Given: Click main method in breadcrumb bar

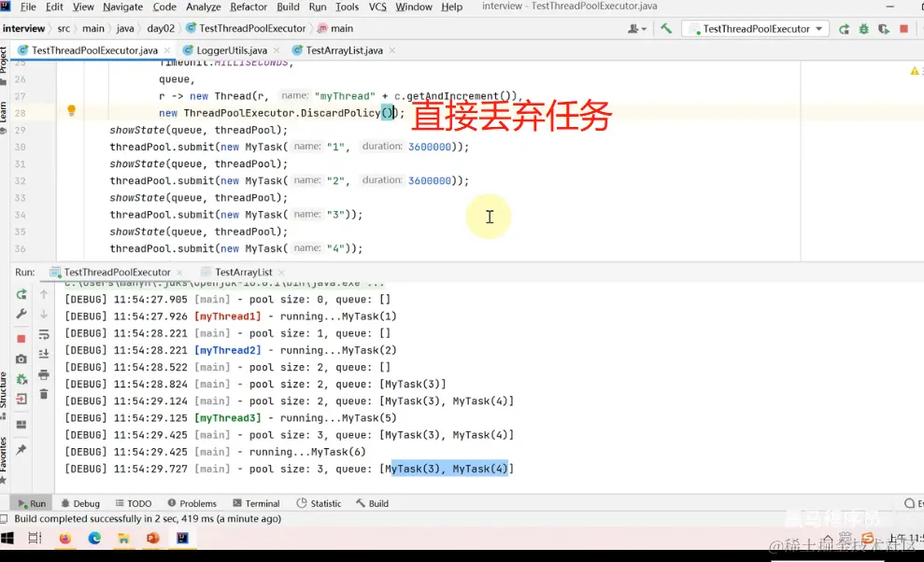Looking at the screenshot, I should point(335,28).
